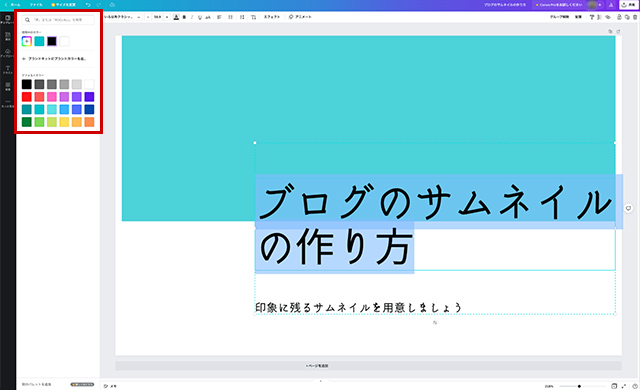The width and height of the screenshot is (640, 390).
Task: Select the black document color swatch
Action: [52, 41]
